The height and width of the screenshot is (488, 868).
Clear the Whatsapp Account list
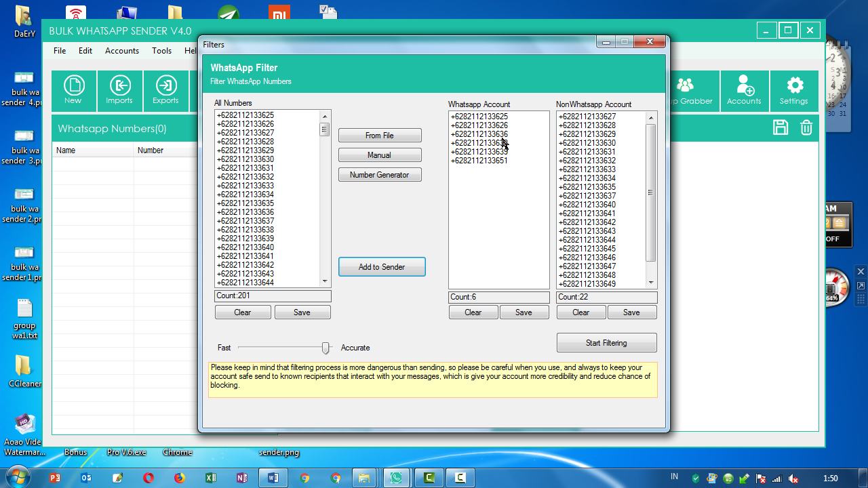(x=473, y=312)
